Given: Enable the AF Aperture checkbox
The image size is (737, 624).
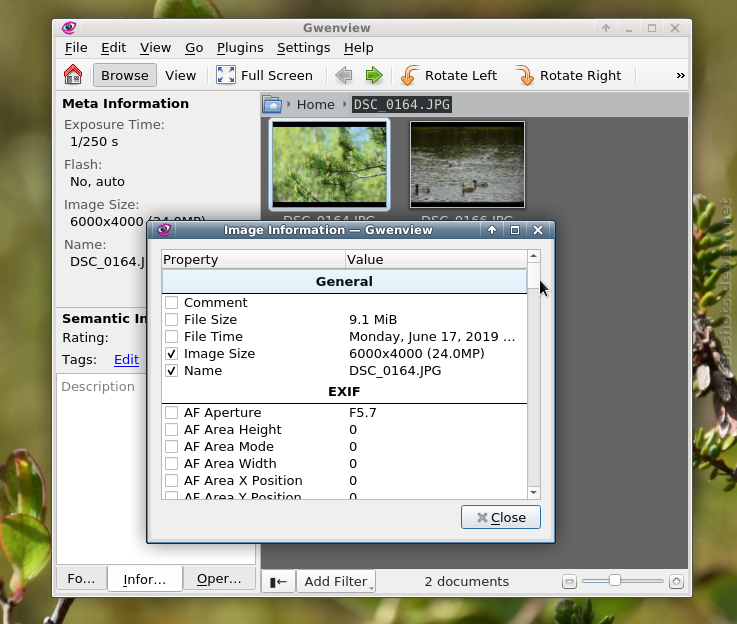Looking at the screenshot, I should tap(172, 413).
